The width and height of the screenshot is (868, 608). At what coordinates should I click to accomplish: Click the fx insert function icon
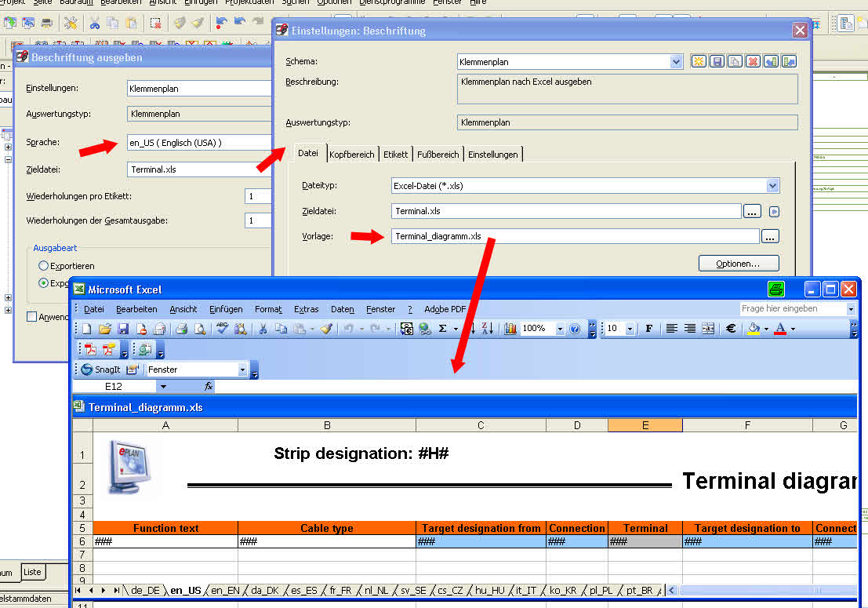pyautogui.click(x=208, y=387)
